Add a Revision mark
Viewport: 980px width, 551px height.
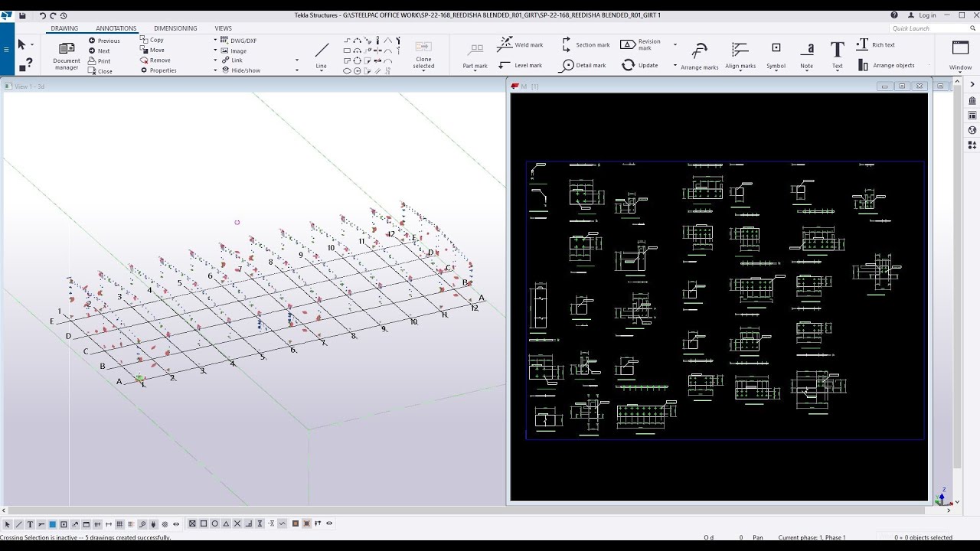pyautogui.click(x=641, y=44)
